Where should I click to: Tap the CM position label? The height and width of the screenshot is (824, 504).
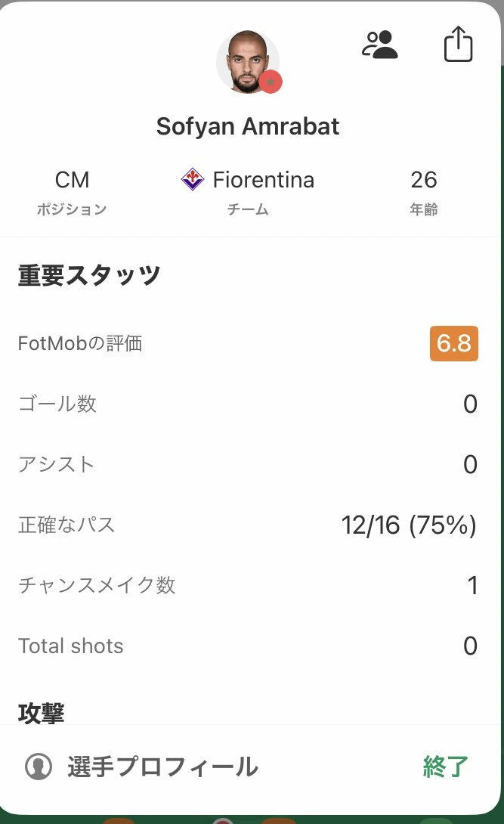(72, 179)
